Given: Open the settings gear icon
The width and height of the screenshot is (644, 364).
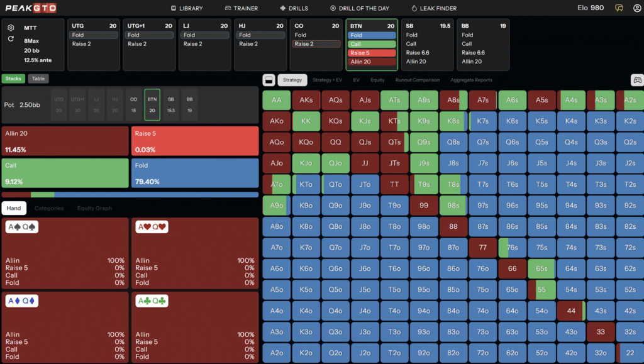Looking at the screenshot, I should click(x=11, y=28).
